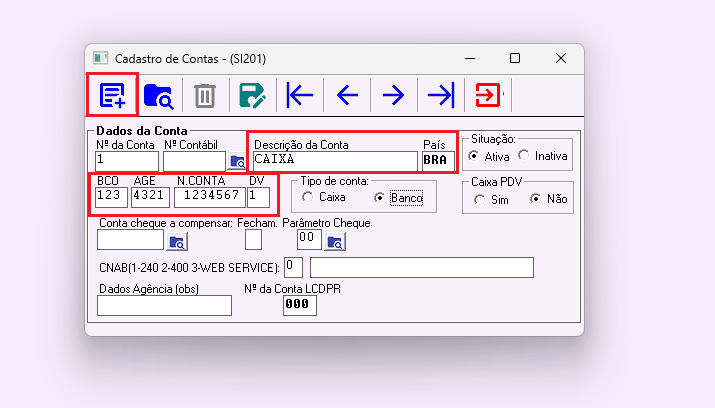
Task: Click the new record icon in toolbar
Action: coord(112,95)
